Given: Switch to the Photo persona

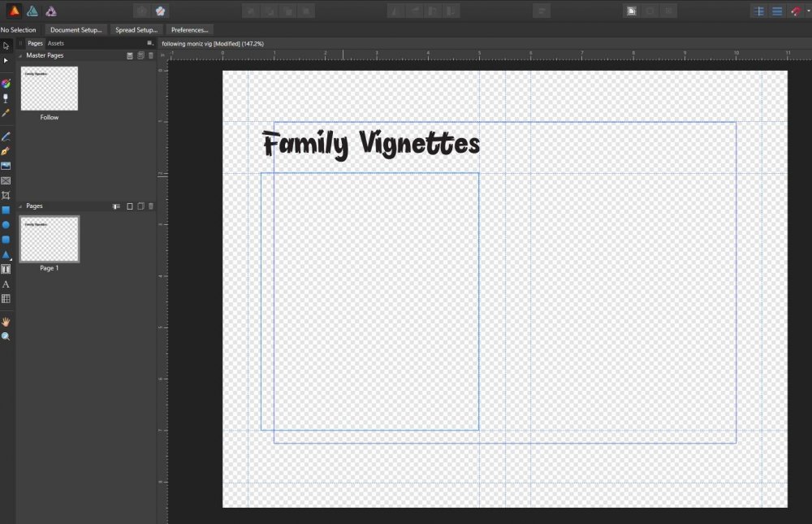Looking at the screenshot, I should [51, 11].
